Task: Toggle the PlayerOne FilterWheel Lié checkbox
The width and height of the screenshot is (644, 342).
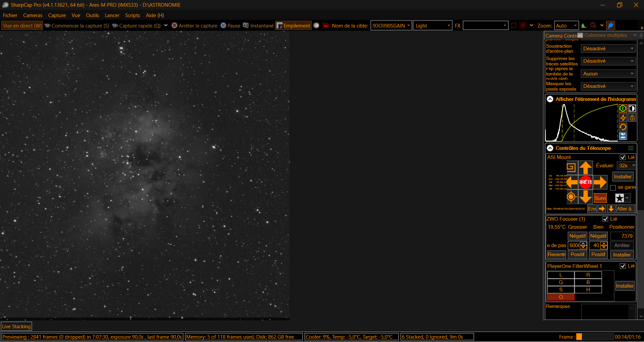Action: point(623,266)
